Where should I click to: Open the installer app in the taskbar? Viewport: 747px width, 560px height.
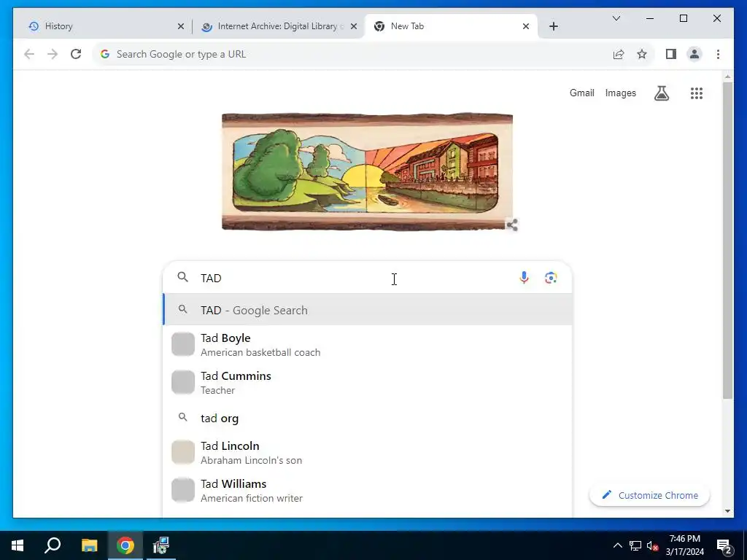pyautogui.click(x=161, y=545)
